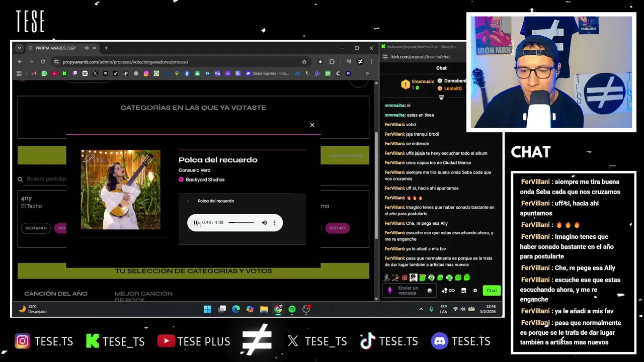
Task: Open the CANCIÓN DEL AÑO category
Action: [x=56, y=294]
